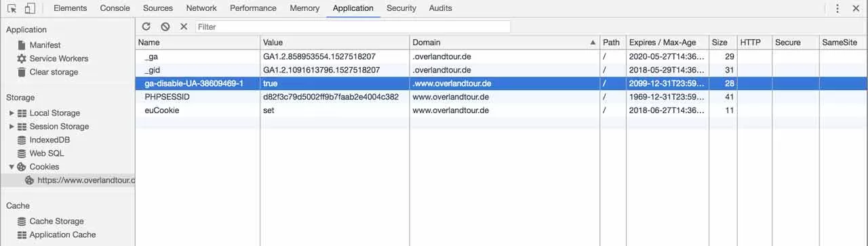
Task: Open Service Workers in the sidebar
Action: (59, 58)
